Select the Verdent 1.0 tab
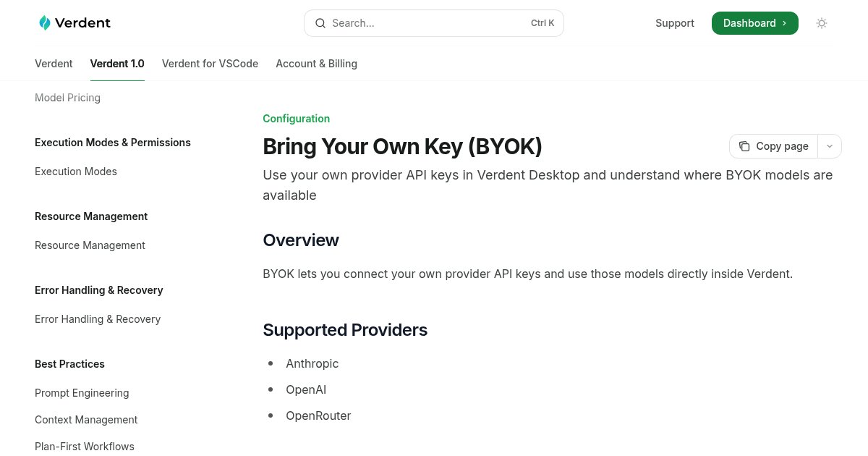This screenshot has width=868, height=456. click(117, 64)
